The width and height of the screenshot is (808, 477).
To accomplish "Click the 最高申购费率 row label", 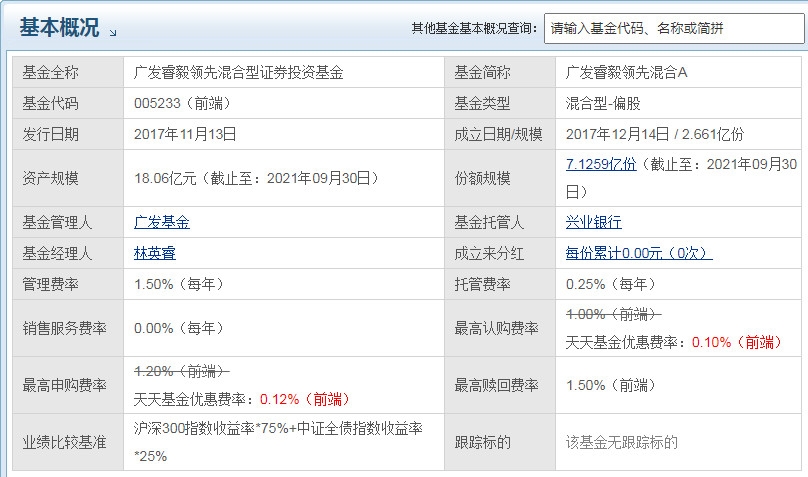I will pos(64,385).
